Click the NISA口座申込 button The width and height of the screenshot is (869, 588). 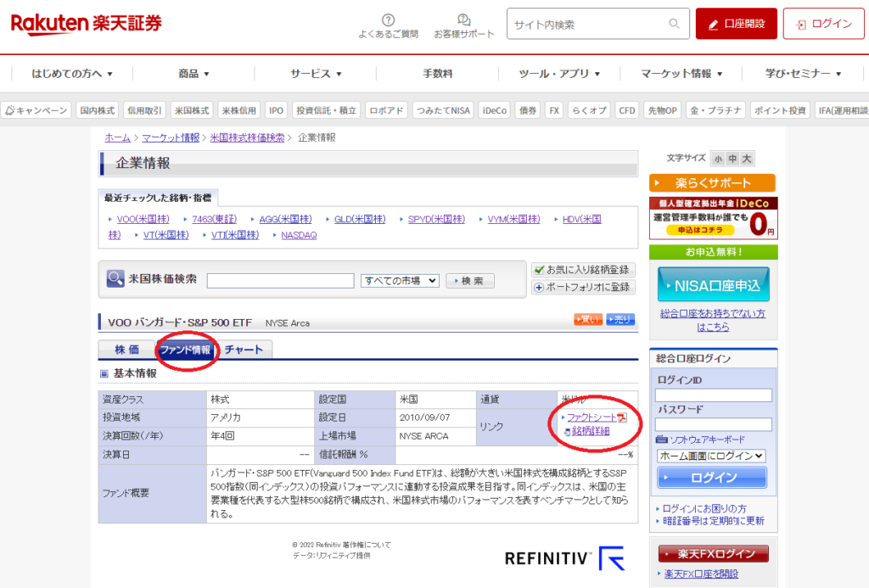(x=714, y=285)
